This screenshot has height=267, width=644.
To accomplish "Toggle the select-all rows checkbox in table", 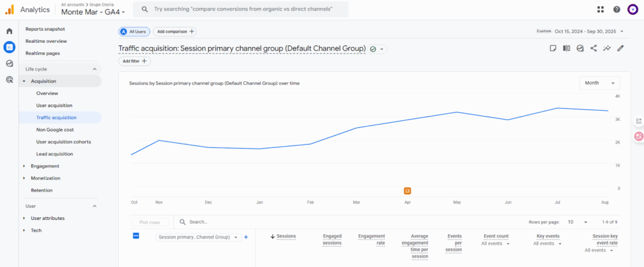I will pyautogui.click(x=136, y=236).
